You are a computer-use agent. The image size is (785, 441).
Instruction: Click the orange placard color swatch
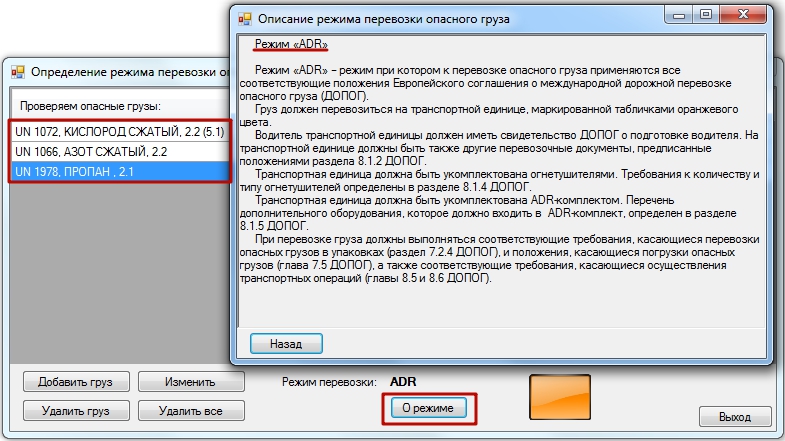(x=560, y=395)
